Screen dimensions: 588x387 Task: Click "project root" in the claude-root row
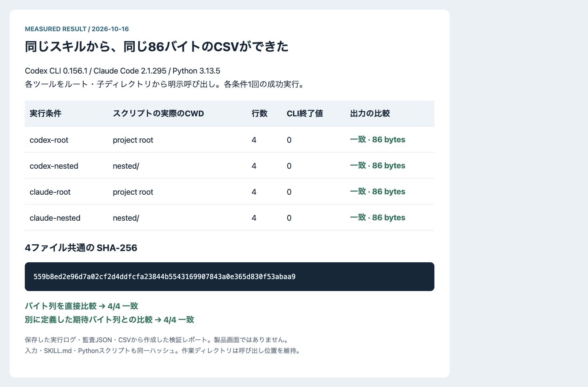(133, 192)
